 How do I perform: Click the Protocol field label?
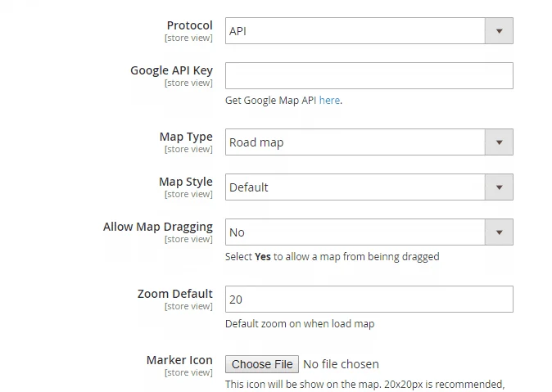coord(189,25)
